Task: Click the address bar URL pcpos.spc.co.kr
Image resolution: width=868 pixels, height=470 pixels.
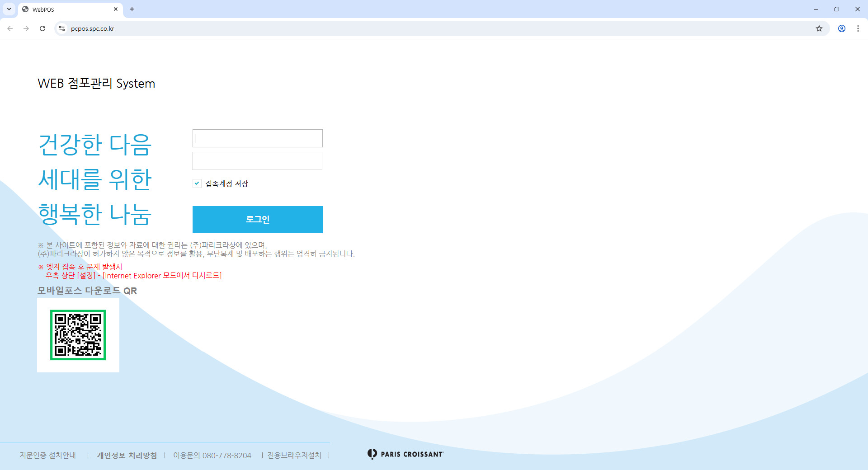Action: click(93, 28)
